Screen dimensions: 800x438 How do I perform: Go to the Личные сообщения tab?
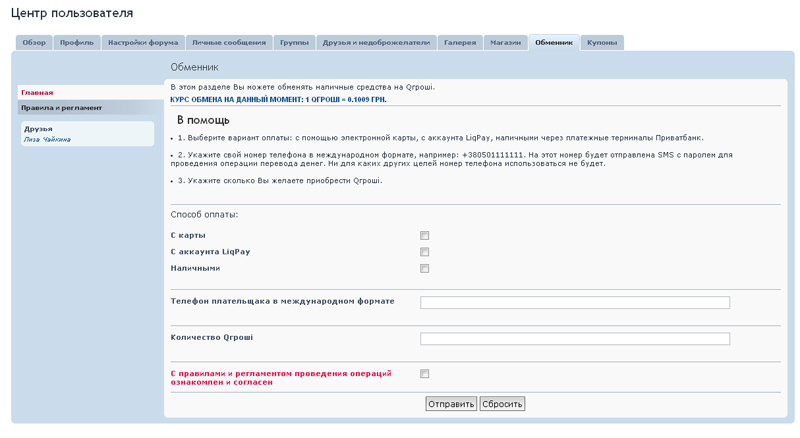(x=229, y=43)
